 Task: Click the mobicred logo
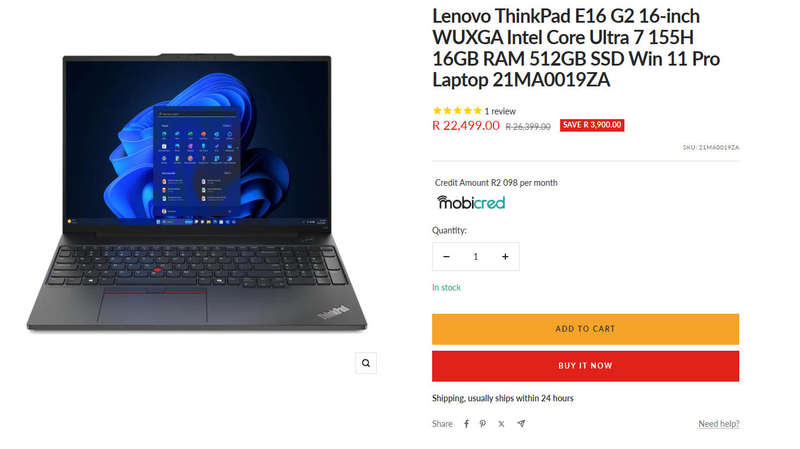point(471,203)
